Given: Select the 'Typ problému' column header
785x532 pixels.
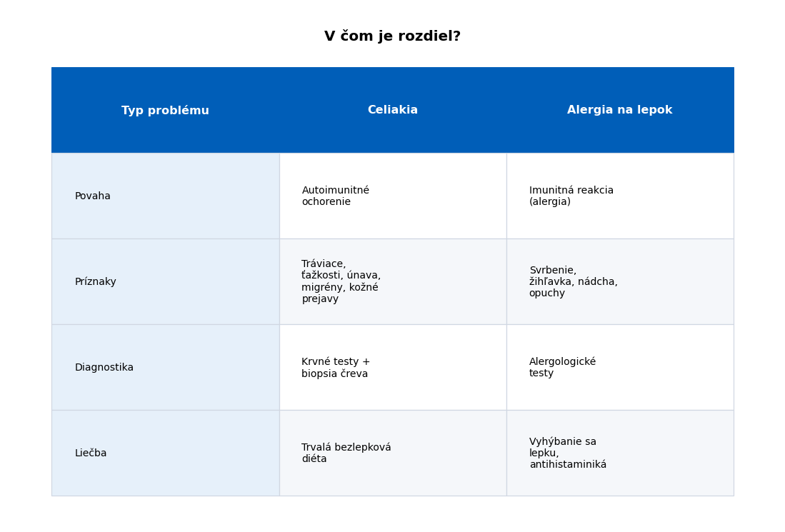Looking at the screenshot, I should pos(165,111).
